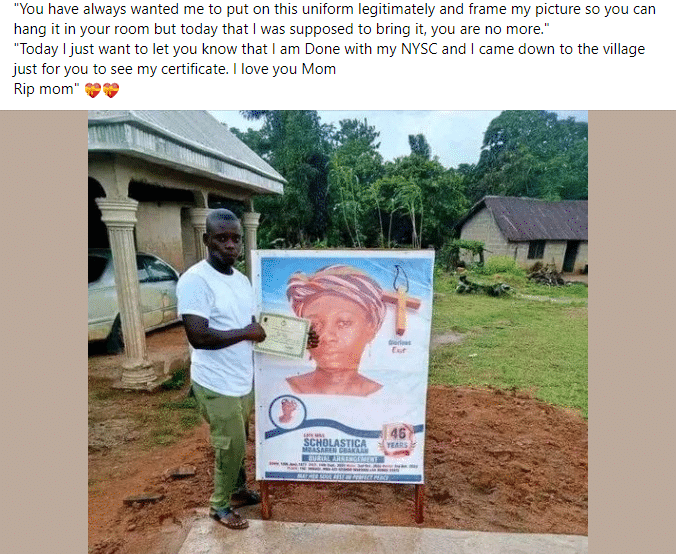Click the man's white t-shirt

point(217,328)
